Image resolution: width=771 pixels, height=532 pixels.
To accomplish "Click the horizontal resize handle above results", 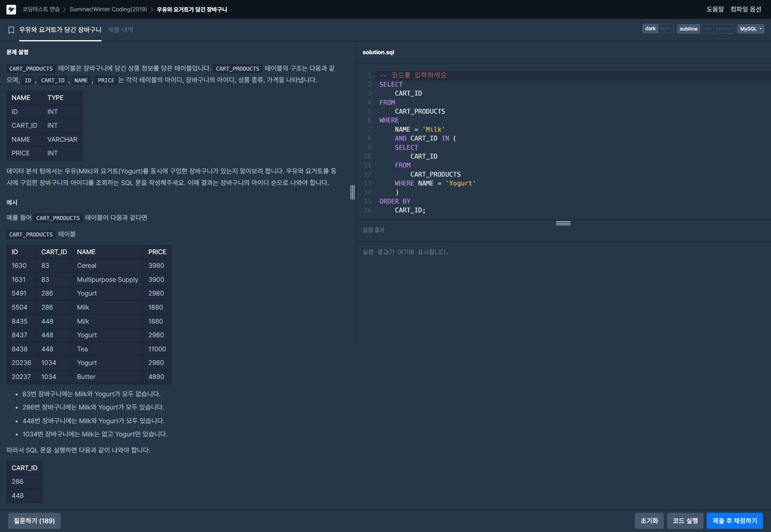I will point(563,223).
